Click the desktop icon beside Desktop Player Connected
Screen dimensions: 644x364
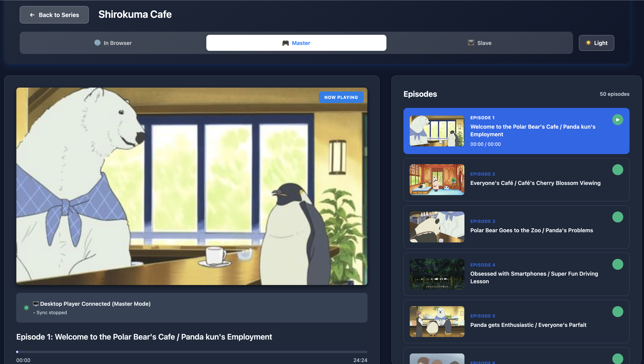tap(36, 304)
